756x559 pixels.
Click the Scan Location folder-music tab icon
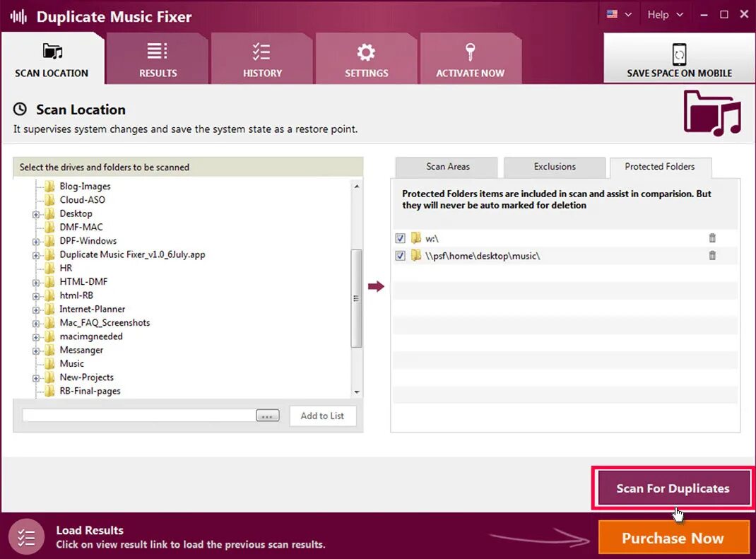point(52,51)
